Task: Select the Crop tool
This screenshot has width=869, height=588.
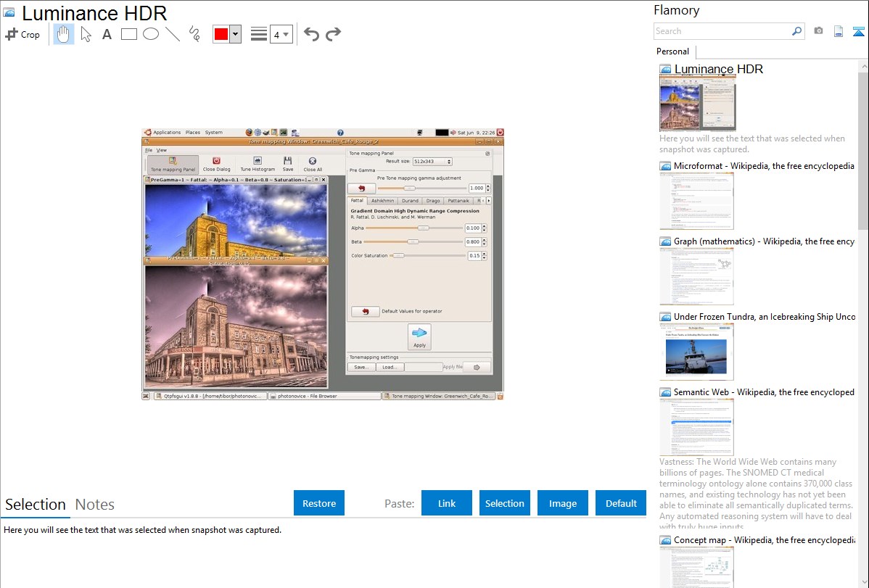Action: pos(22,34)
